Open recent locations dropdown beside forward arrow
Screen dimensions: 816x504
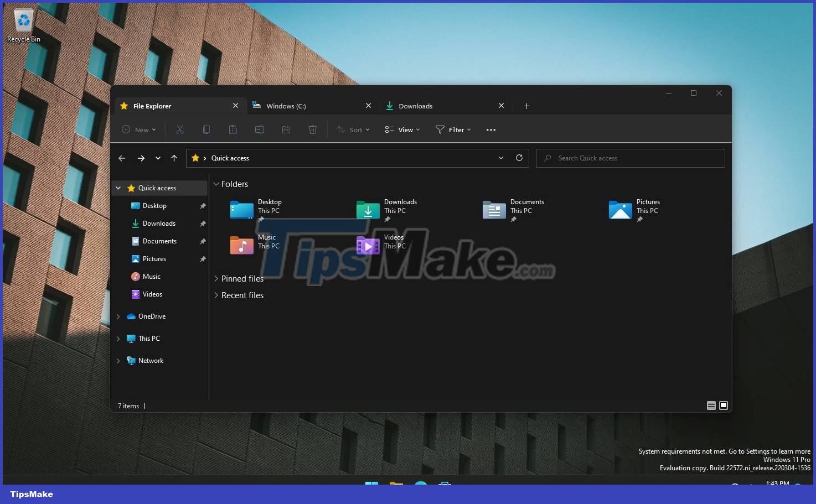[x=158, y=158]
